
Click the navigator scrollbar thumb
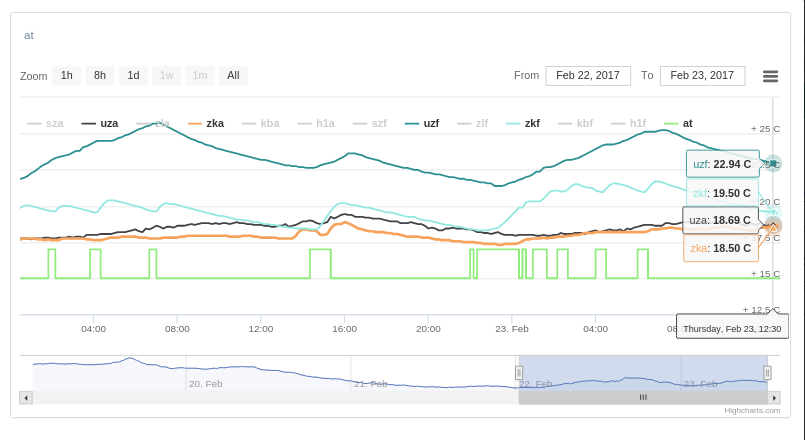(x=643, y=397)
